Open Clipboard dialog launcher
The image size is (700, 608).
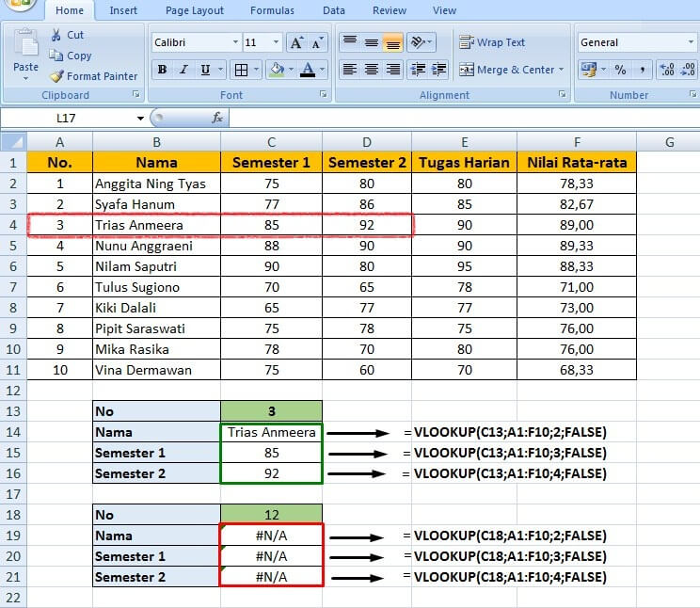pos(136,94)
